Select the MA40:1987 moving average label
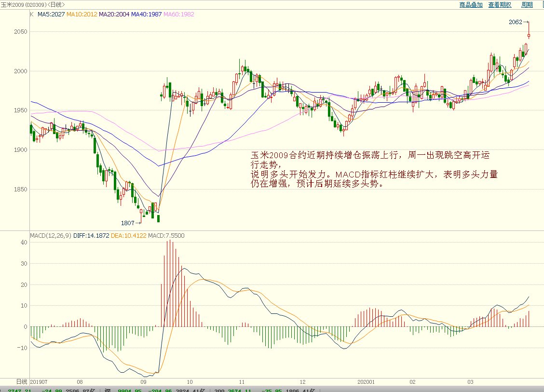The image size is (544, 392). (147, 14)
